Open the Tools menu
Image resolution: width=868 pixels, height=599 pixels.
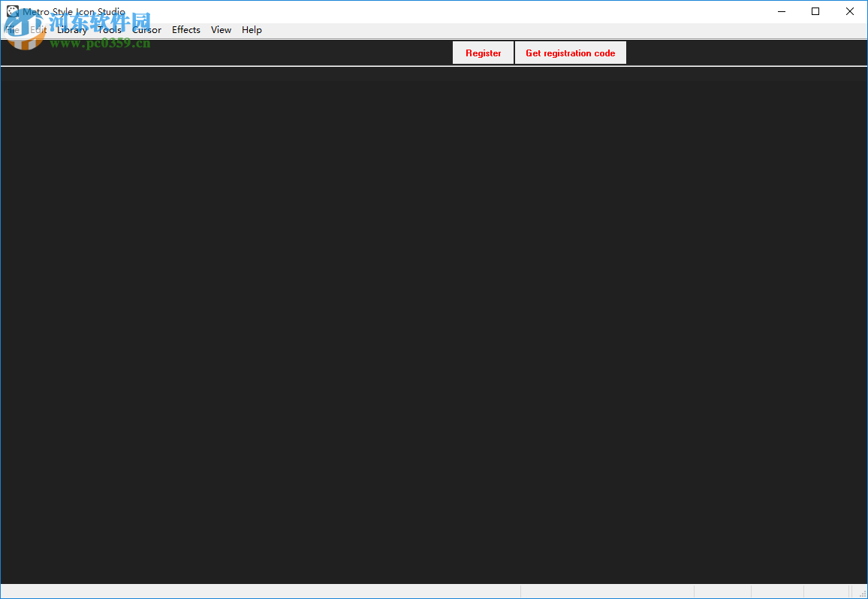[x=110, y=30]
